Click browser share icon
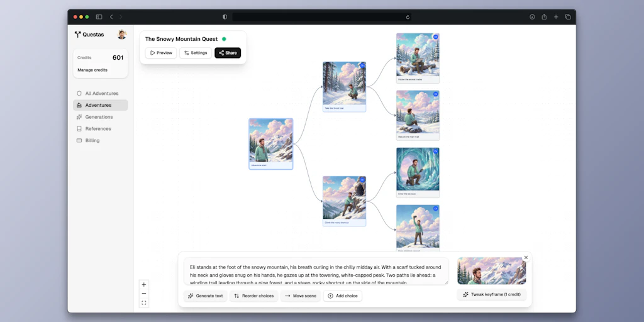644x322 pixels. click(544, 17)
